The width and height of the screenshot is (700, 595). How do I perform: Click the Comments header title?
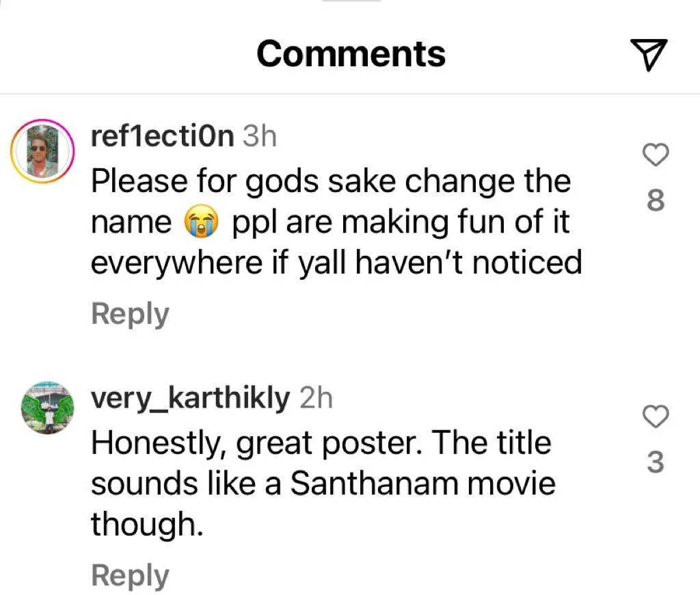click(x=351, y=53)
